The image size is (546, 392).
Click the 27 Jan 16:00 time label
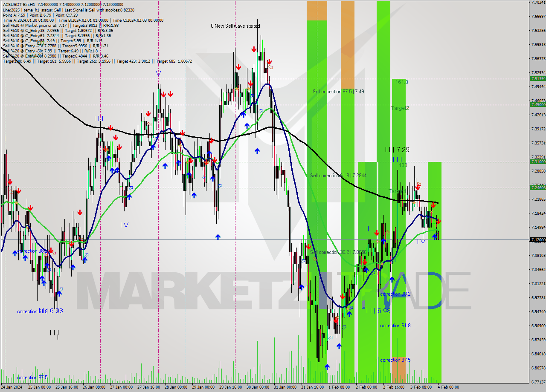point(148,387)
